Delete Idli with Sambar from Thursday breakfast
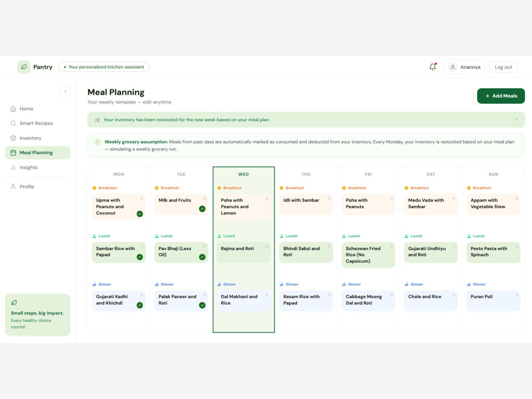Viewport: 532px width, 399px height. pyautogui.click(x=329, y=198)
